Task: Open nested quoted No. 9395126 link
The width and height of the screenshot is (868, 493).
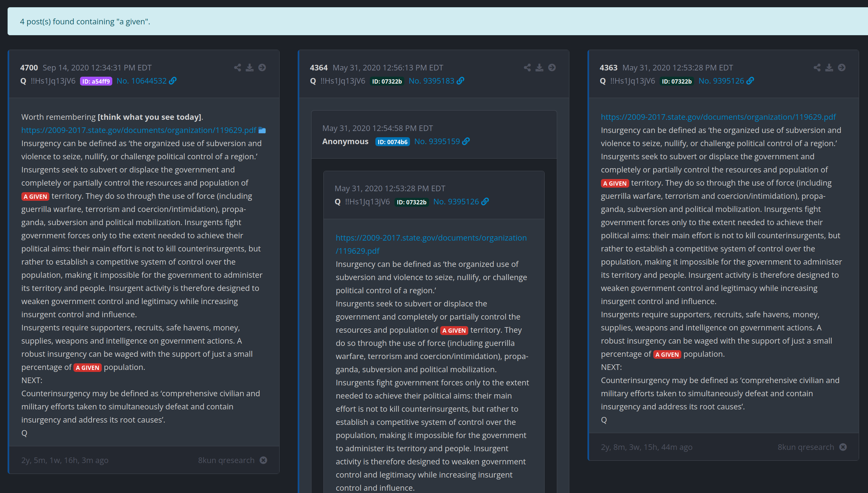Action: tap(456, 202)
